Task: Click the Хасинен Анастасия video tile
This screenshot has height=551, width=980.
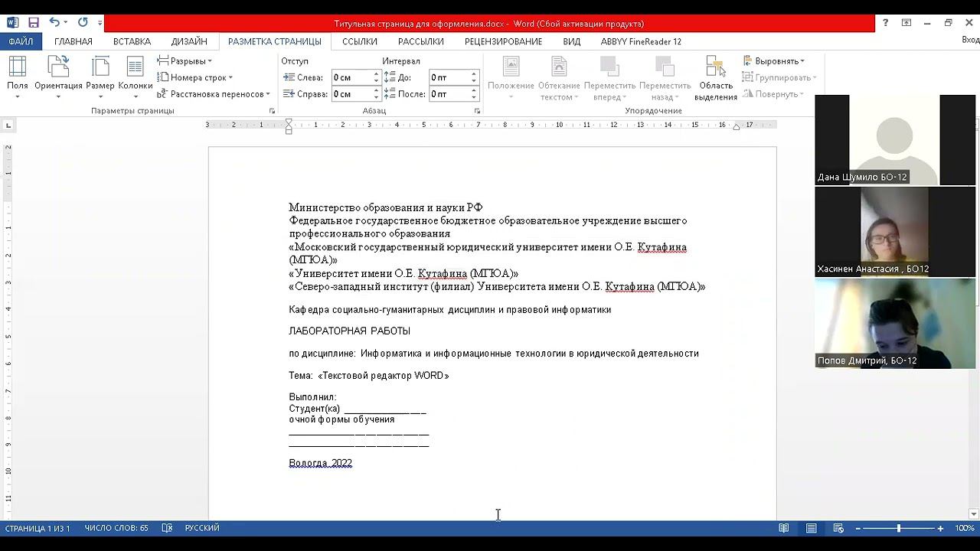Action: point(895,231)
